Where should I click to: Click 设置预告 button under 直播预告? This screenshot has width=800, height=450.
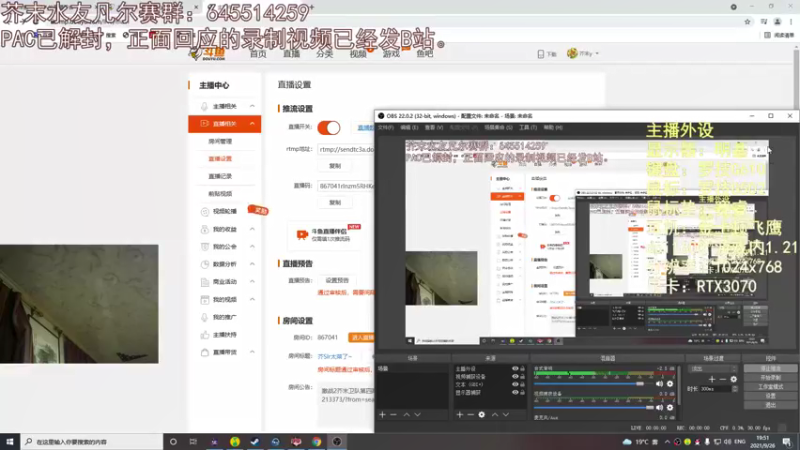point(337,280)
